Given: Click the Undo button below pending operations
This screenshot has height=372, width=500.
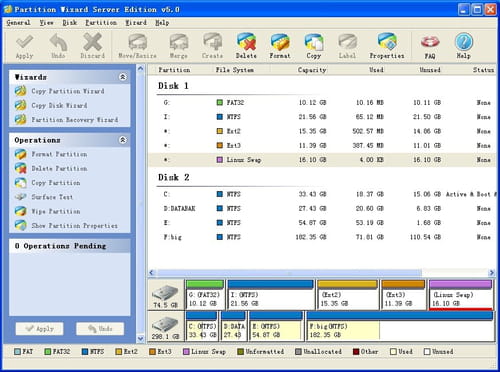Looking at the screenshot, I should (100, 329).
